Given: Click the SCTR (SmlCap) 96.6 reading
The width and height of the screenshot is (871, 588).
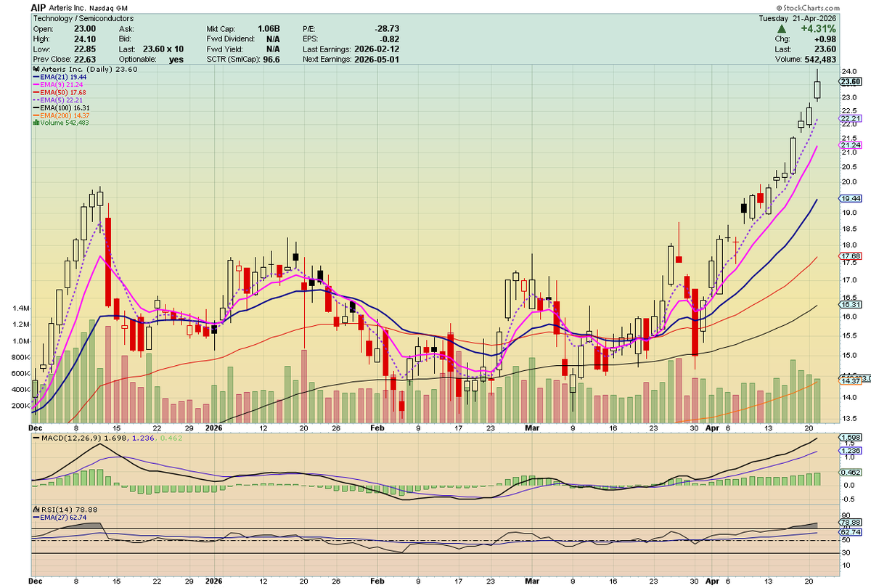Looking at the screenshot, I should tap(242, 59).
